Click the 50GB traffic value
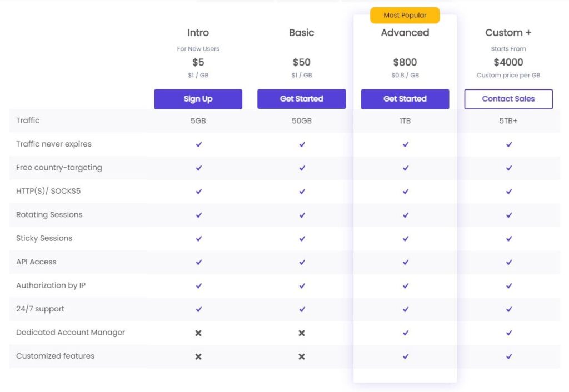 pos(302,120)
